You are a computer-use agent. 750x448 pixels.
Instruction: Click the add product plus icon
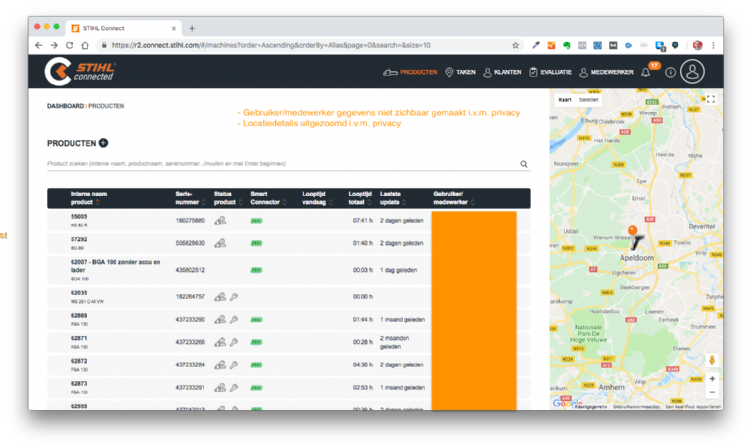(x=103, y=143)
